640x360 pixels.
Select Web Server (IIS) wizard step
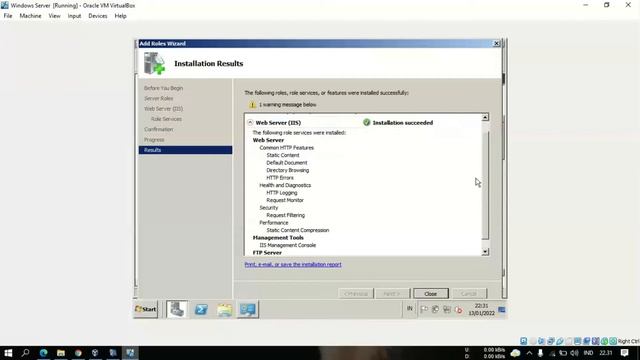click(163, 109)
